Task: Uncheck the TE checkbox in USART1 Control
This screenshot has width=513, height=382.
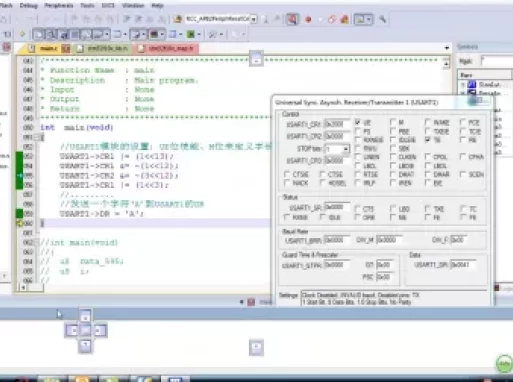Action: (x=428, y=140)
